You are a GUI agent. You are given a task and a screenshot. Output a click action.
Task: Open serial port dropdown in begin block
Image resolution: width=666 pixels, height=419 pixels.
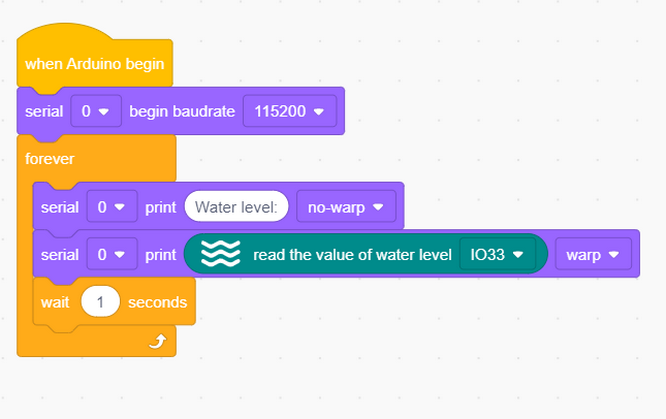point(96,111)
